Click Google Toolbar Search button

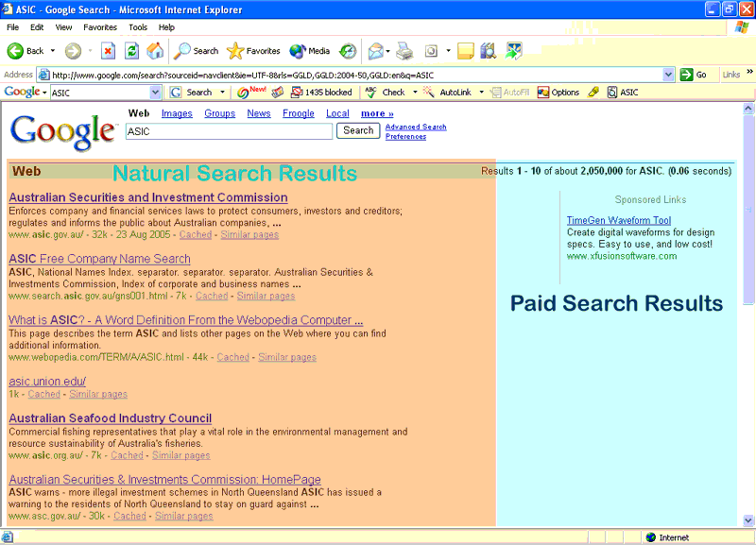pos(192,92)
